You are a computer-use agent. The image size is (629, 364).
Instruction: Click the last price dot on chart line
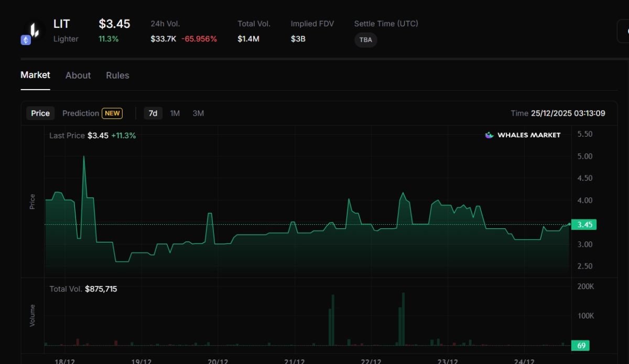(x=569, y=224)
